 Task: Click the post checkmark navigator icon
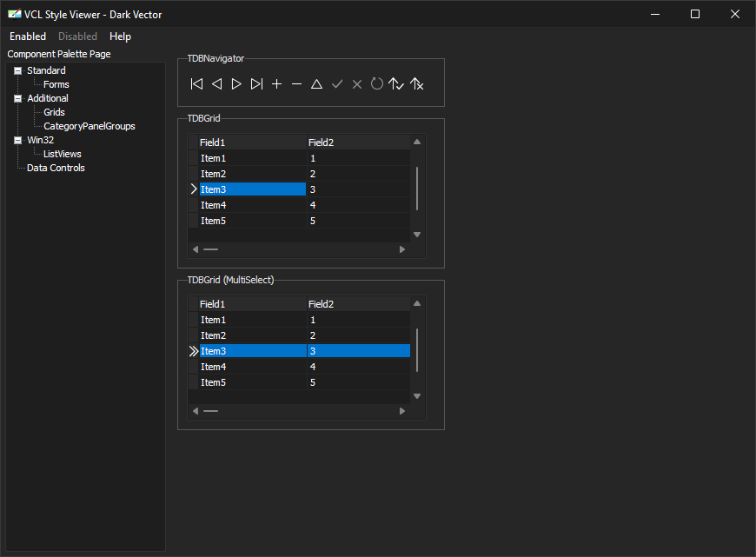click(x=337, y=84)
